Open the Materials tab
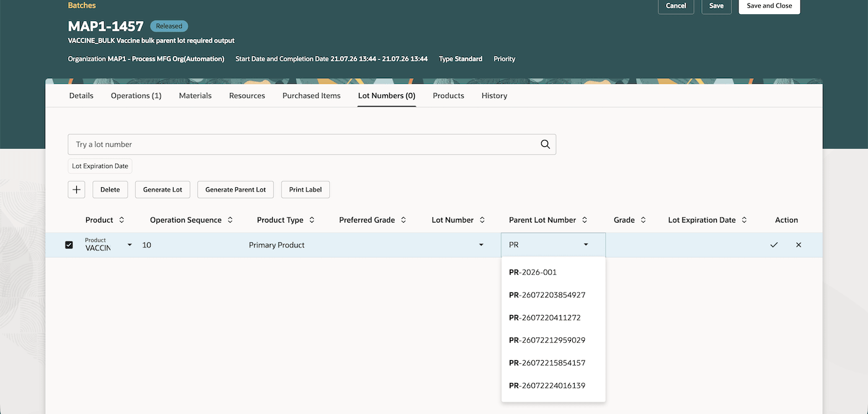This screenshot has height=414, width=868. coord(195,95)
